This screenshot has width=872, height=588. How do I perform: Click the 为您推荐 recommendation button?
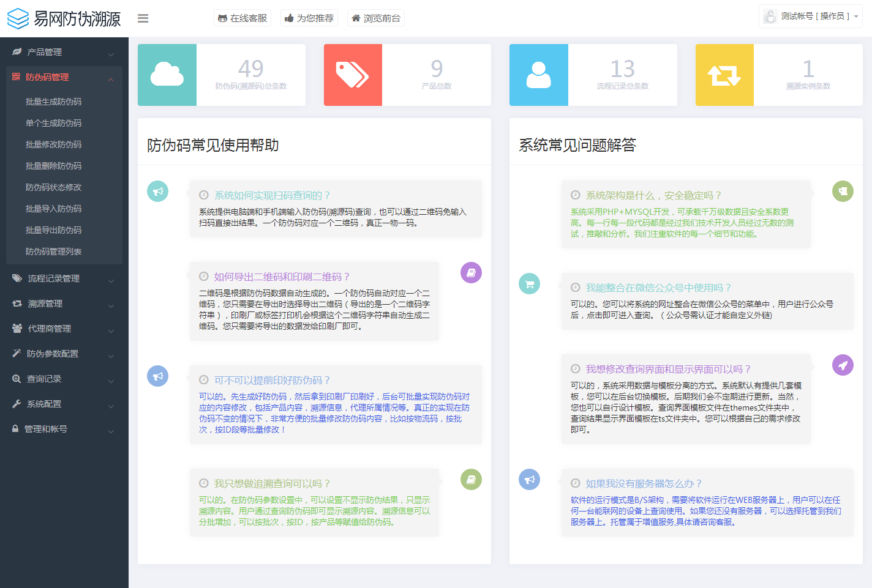click(x=309, y=18)
